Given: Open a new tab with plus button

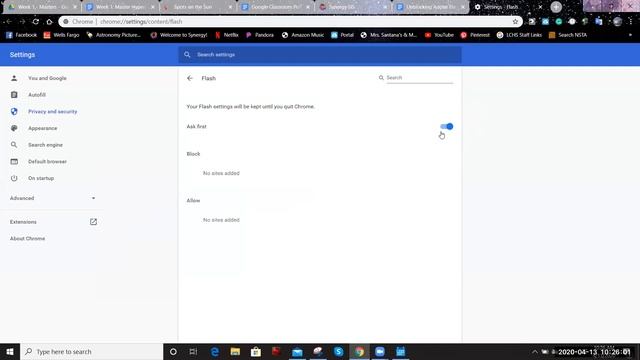Looking at the screenshot, I should point(556,7).
